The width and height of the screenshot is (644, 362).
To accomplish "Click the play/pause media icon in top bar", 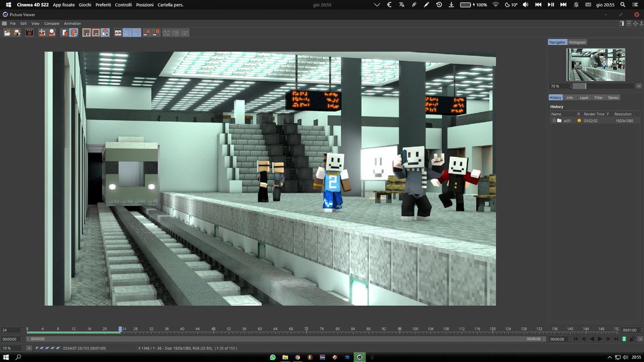I will 551,4.
